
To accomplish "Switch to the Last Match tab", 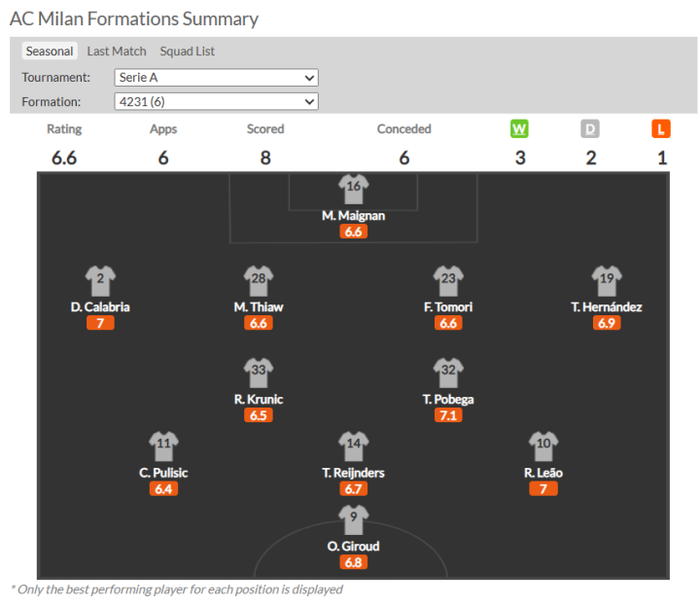I will coord(117,52).
